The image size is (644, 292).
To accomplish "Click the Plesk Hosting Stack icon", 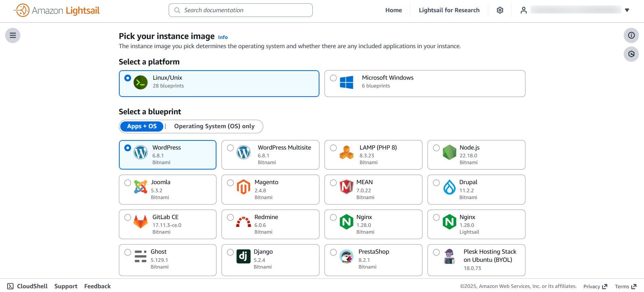I will (450, 256).
